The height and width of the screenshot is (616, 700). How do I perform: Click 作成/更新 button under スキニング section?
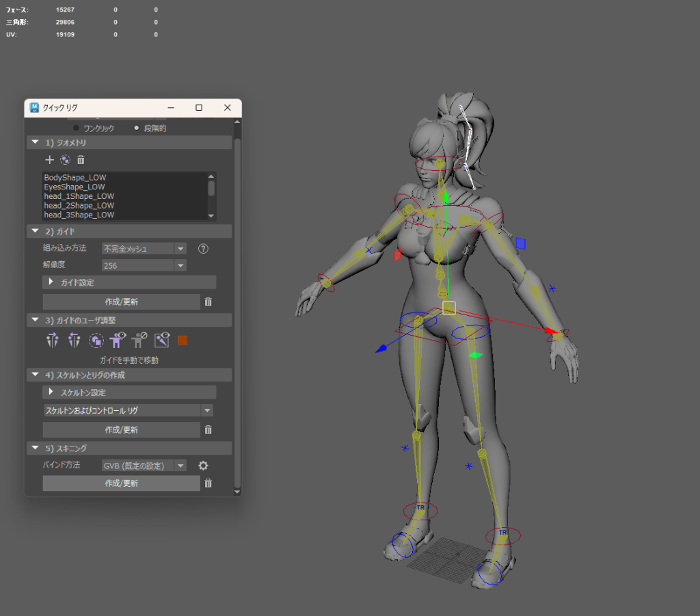tap(121, 483)
